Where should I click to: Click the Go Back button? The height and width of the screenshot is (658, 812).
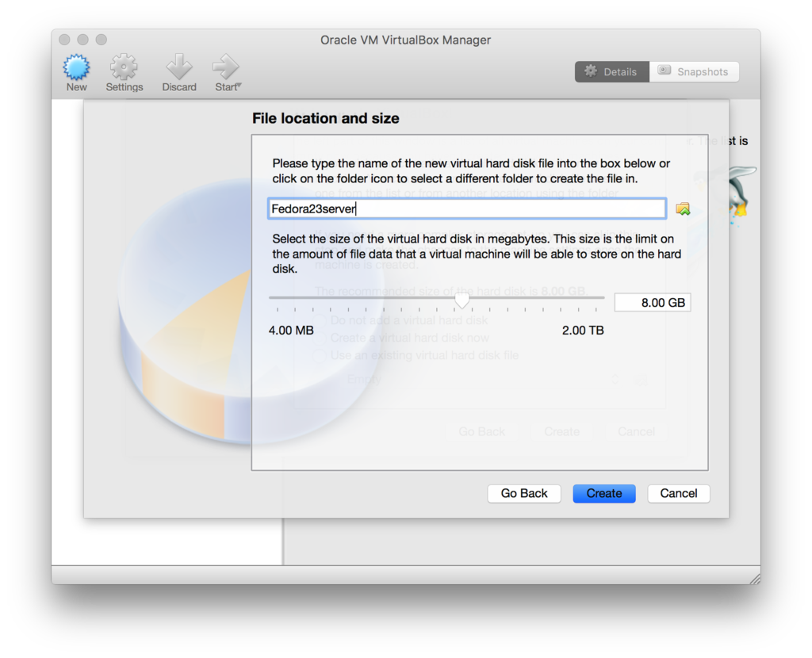(x=524, y=493)
